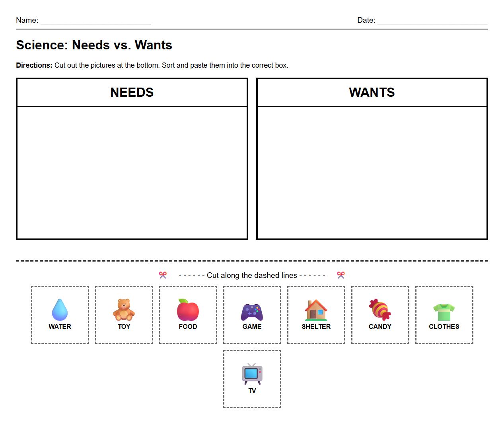Viewport: 504px width, 424px height.
Task: Select the WANTS box header
Action: click(x=372, y=92)
